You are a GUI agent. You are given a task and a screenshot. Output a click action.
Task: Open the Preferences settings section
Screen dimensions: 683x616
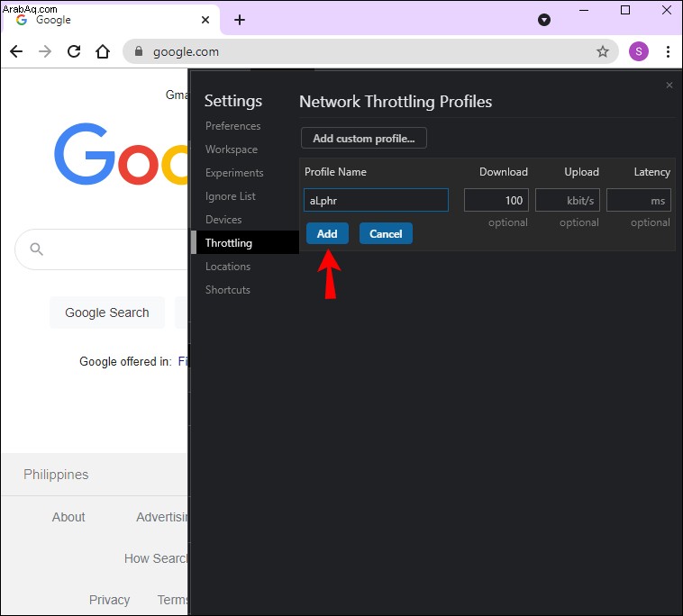pyautogui.click(x=233, y=126)
